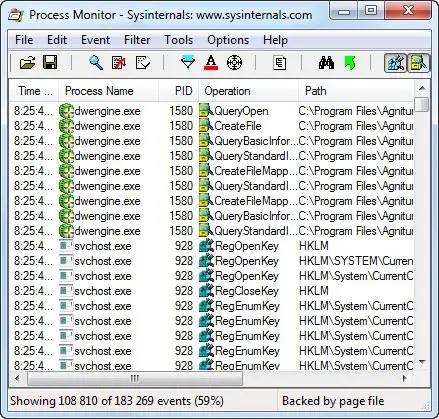Open a saved log with the folder icon

(27, 63)
